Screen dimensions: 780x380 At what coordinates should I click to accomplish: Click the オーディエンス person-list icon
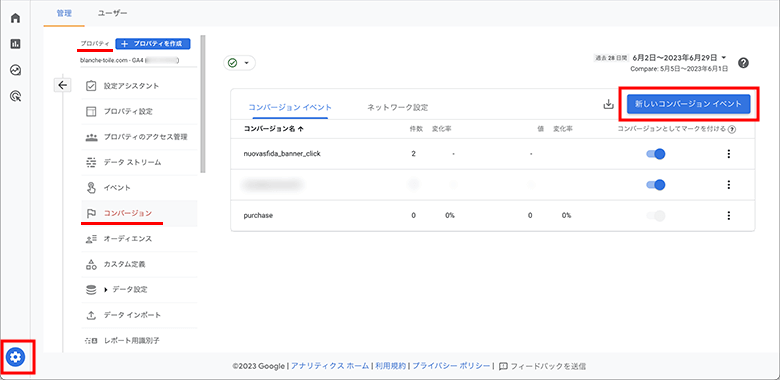(91, 239)
